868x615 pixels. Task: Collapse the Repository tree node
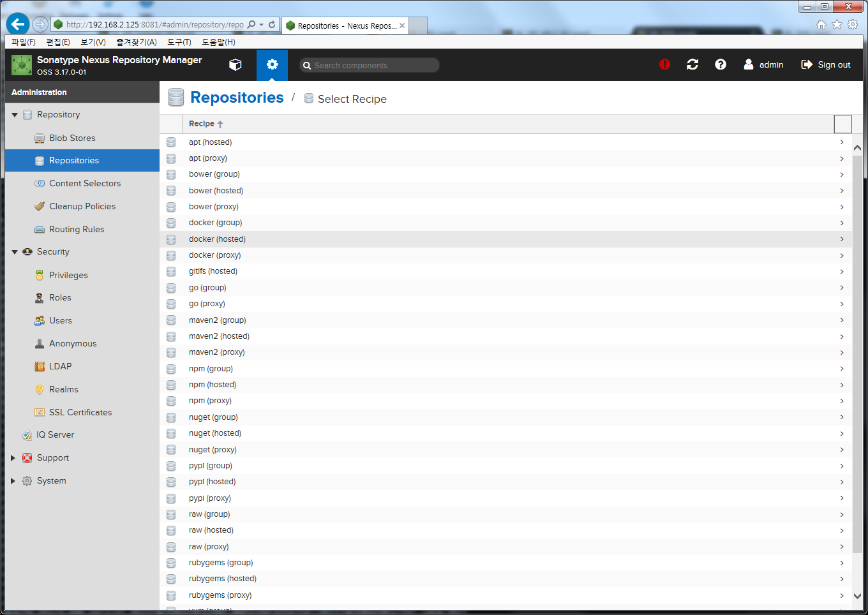(14, 115)
